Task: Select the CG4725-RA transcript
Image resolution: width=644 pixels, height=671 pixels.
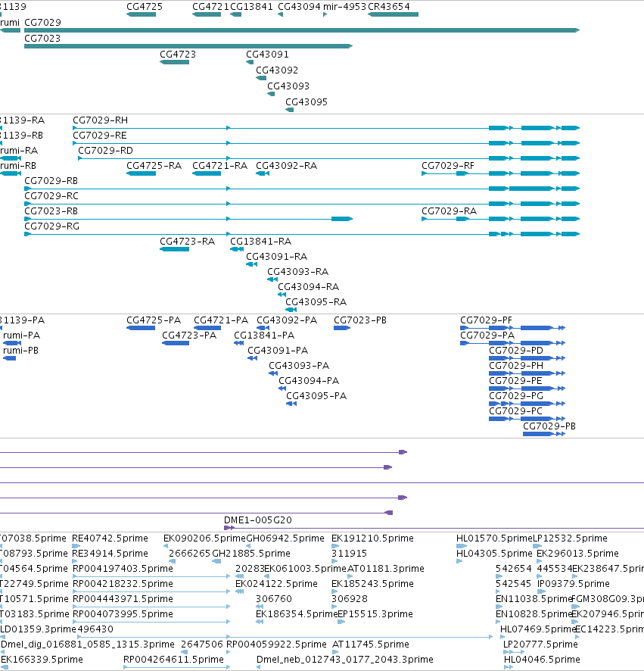Action: [x=141, y=173]
